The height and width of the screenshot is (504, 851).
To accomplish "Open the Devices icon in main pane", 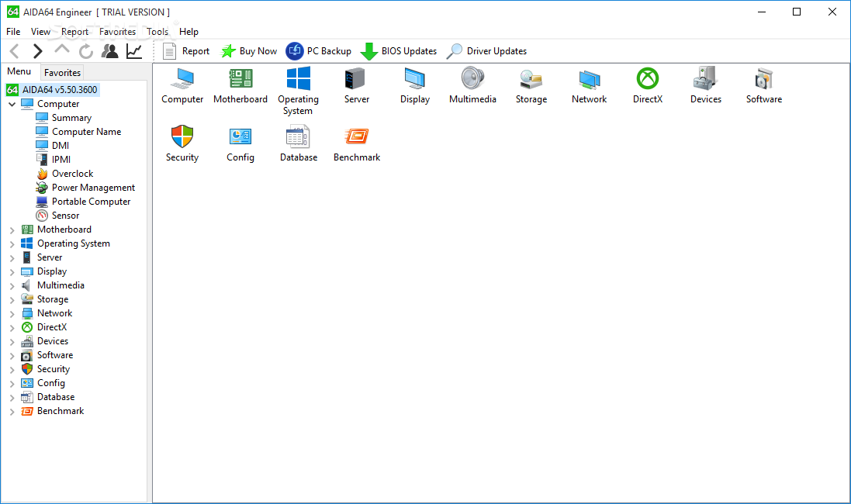I will [x=706, y=78].
